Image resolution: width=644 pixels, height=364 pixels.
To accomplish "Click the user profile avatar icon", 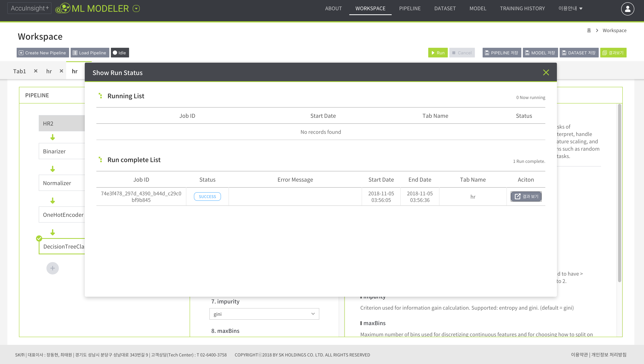I will tap(627, 9).
